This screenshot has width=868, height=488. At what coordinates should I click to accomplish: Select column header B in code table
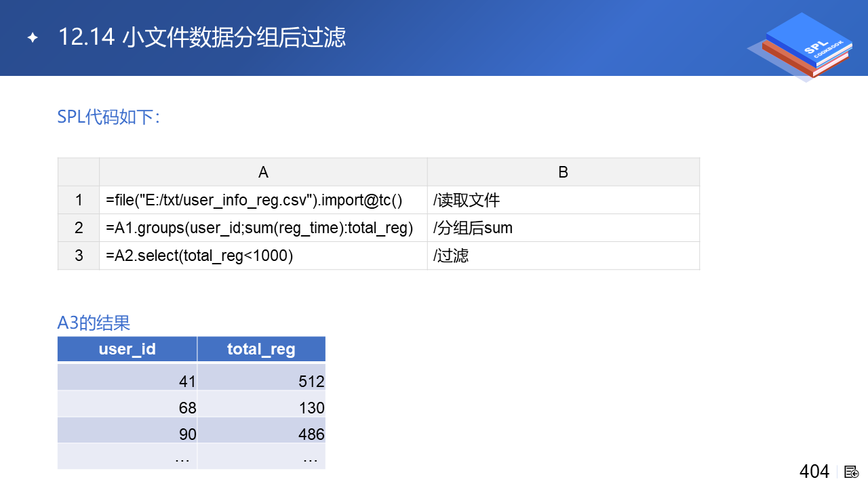pyautogui.click(x=563, y=172)
